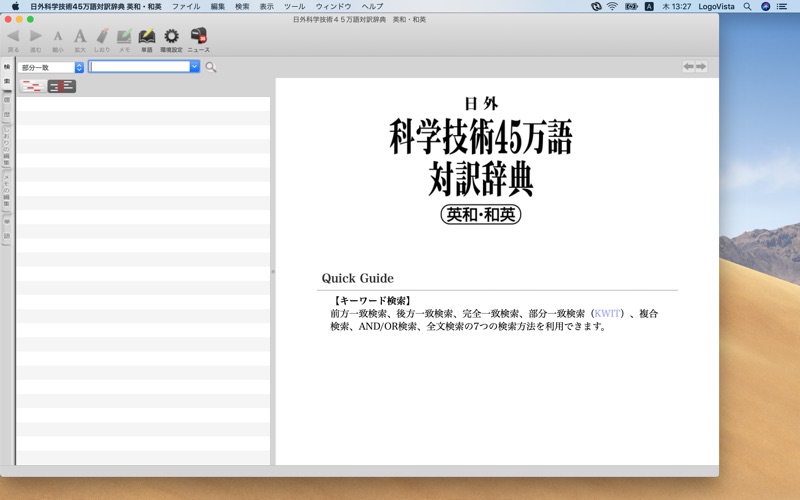
Task: Click the battery status menu bar icon
Action: 631,6
